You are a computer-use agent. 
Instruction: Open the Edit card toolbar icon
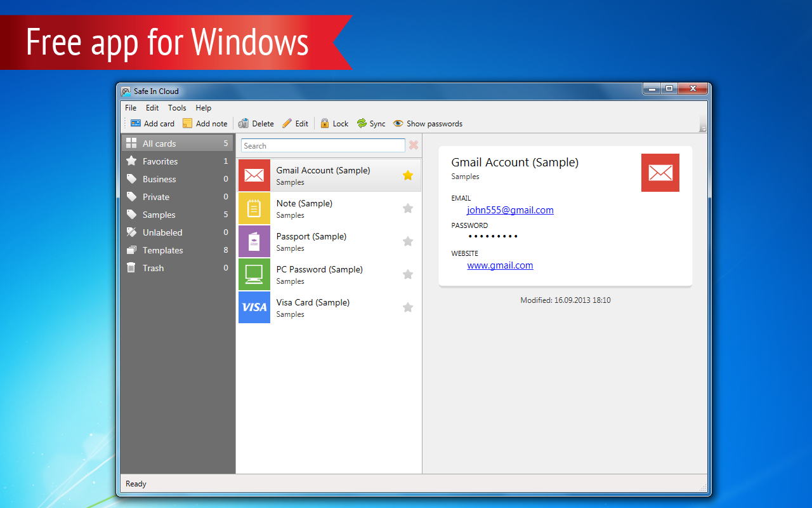point(285,123)
